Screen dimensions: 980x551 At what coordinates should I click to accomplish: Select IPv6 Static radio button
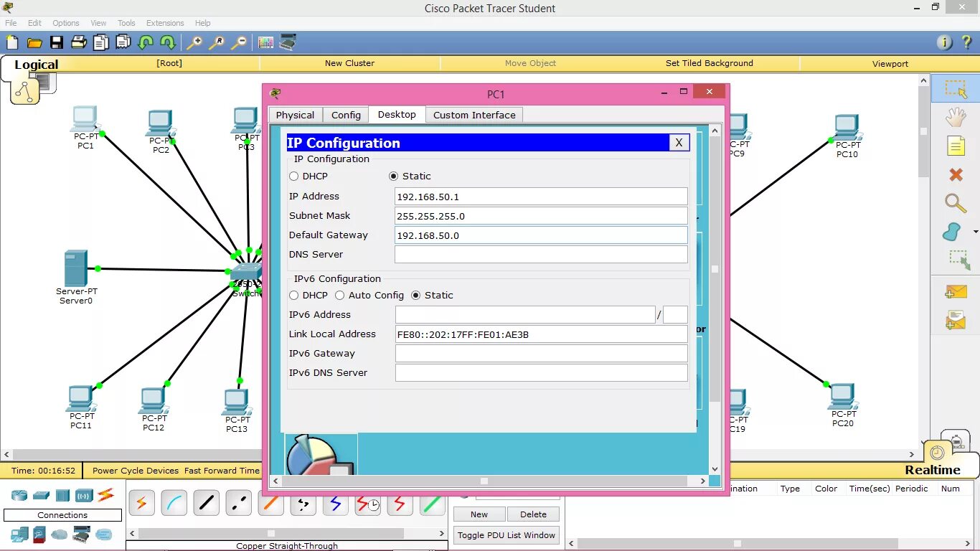tap(415, 296)
